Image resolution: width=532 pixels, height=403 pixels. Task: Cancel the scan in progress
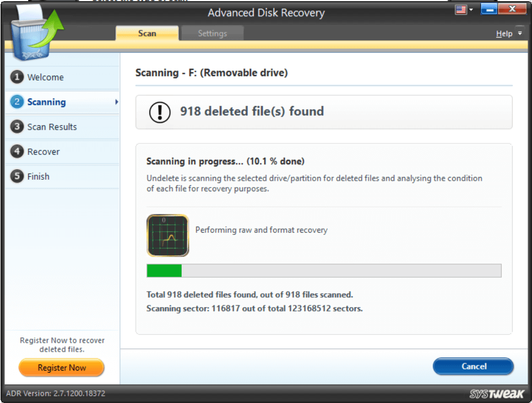(x=473, y=366)
